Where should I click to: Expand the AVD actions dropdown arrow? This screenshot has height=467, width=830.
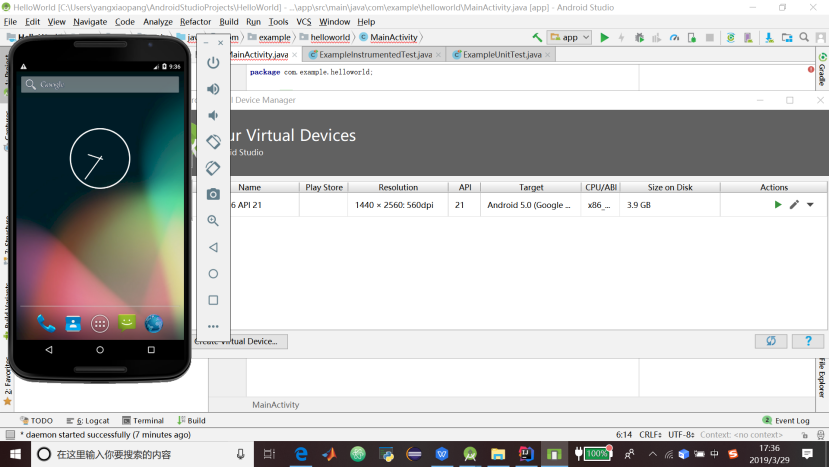coord(810,205)
